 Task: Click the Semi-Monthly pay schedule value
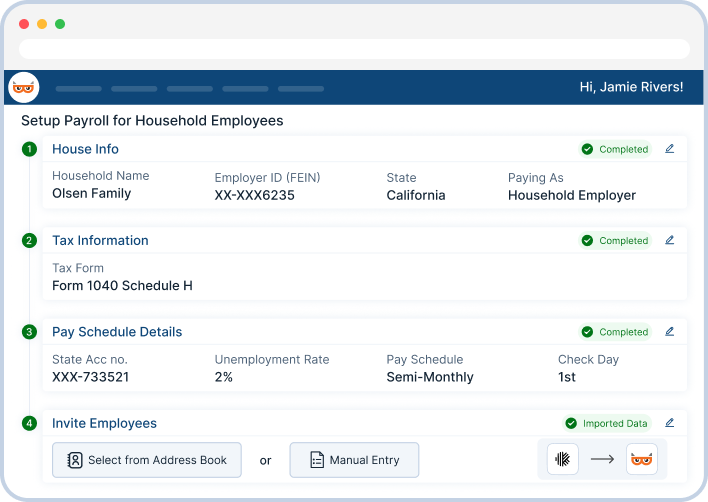[x=430, y=377]
